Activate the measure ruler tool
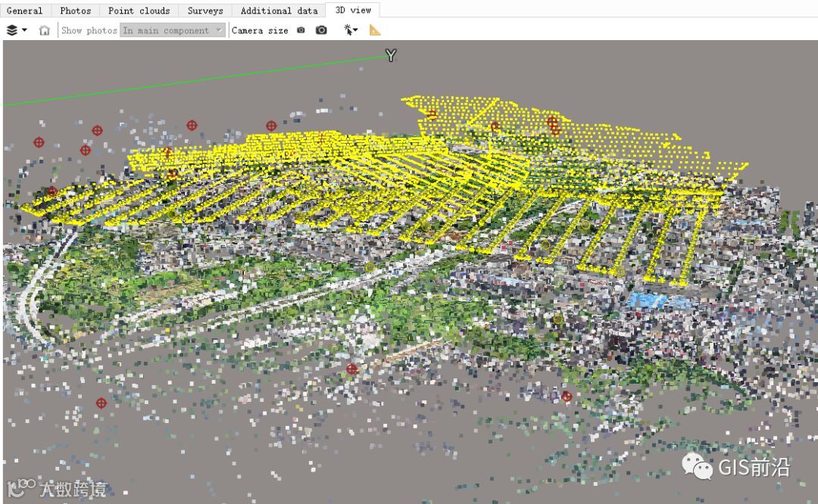818x504 pixels. pos(375,30)
